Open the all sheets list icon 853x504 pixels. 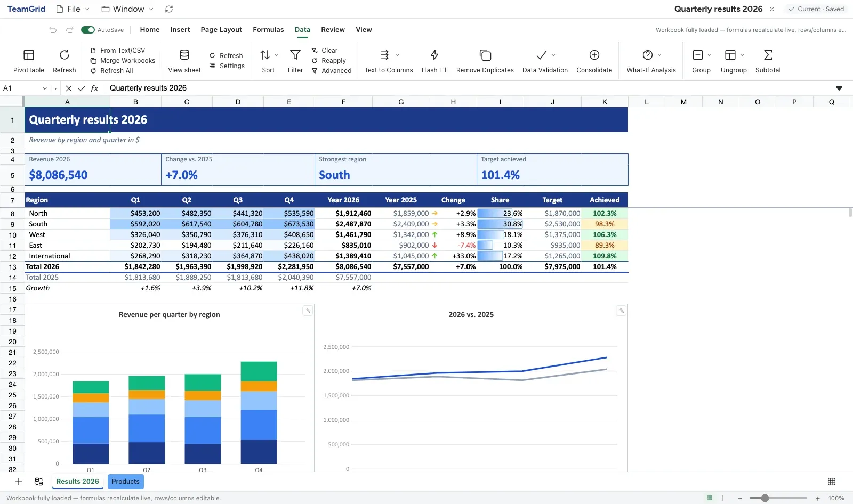(39, 482)
